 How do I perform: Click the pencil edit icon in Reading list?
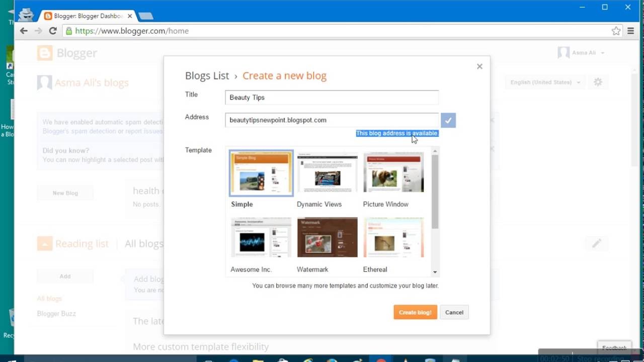click(597, 243)
